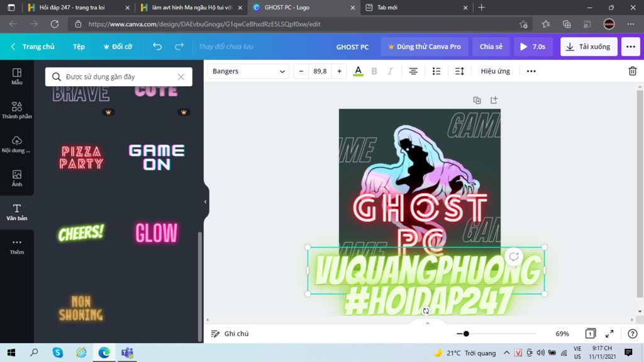Refresh the browser page
The height and width of the screenshot is (362, 644).
(55, 24)
